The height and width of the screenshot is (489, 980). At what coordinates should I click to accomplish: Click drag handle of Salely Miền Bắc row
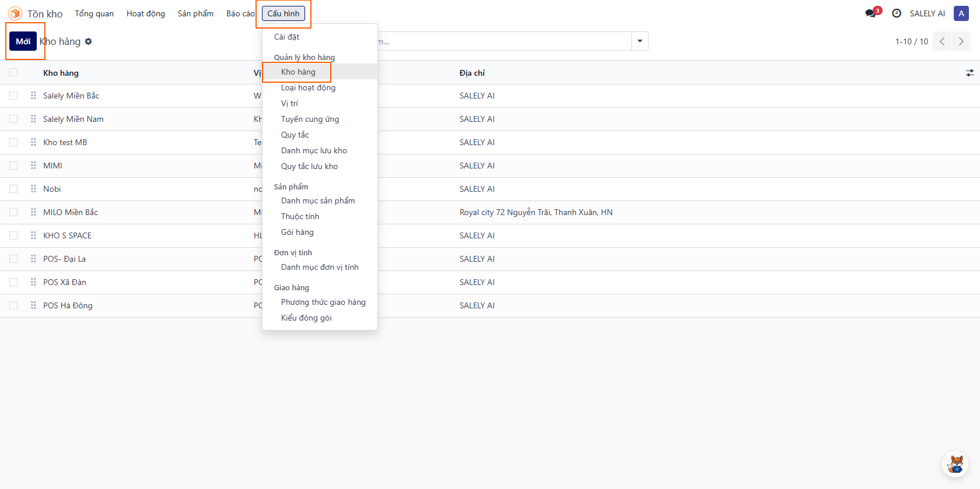tap(33, 96)
